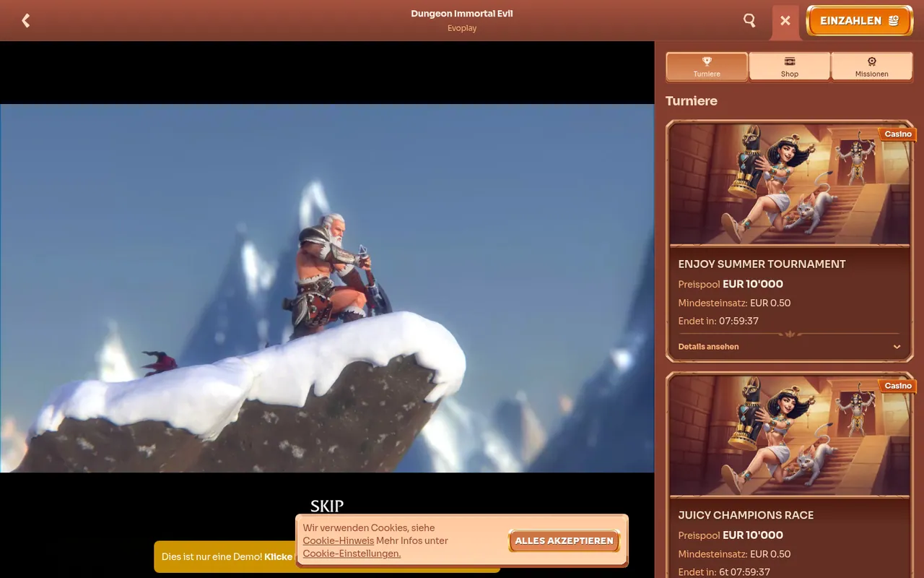This screenshot has width=924, height=578.
Task: Accept all cookies with ALLES AKZEPTIEREN
Action: coord(565,540)
